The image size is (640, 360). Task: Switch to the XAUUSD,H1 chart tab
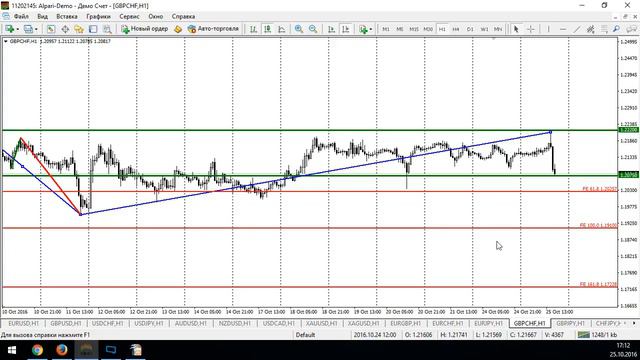pyautogui.click(x=321, y=323)
